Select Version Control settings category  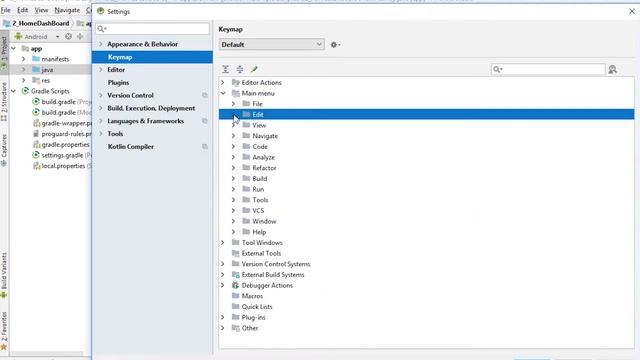click(130, 95)
